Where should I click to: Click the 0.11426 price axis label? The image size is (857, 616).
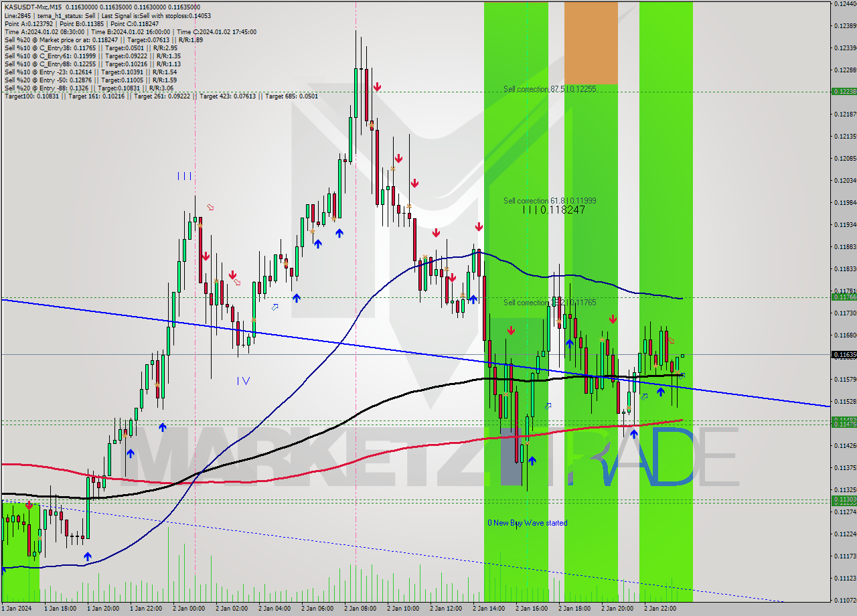pos(845,445)
